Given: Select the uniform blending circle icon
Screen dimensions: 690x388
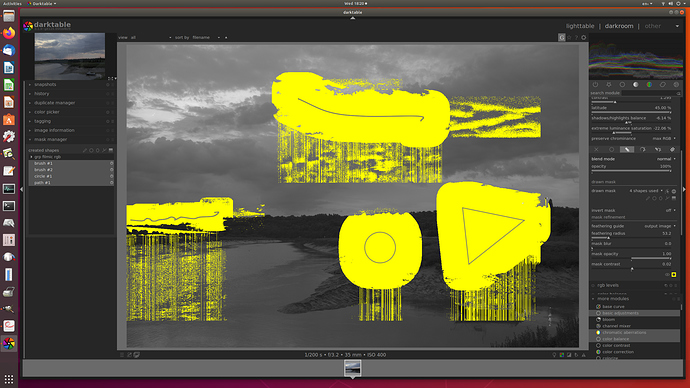Looking at the screenshot, I should (x=611, y=150).
